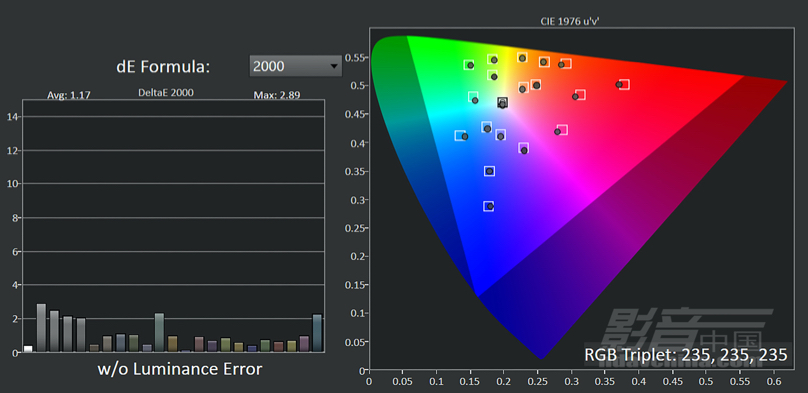Select the last blue-gray bar at chart's right end
Screen dimensions: 808x393
(x=317, y=333)
